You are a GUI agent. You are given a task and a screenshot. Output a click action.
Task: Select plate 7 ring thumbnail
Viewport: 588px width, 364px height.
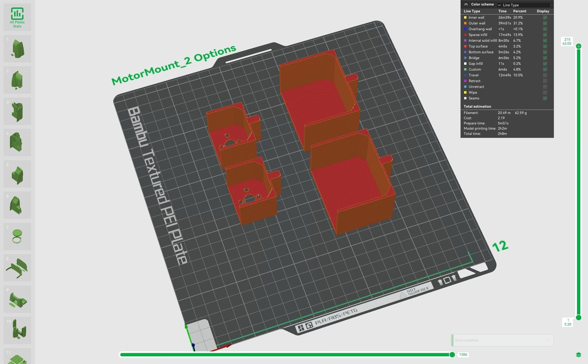[17, 237]
